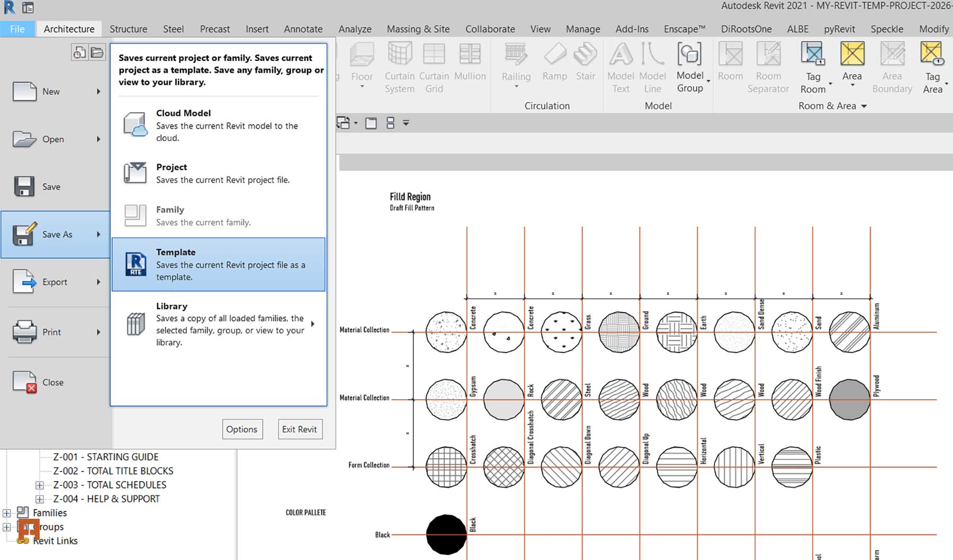Expand the Families tree node
The height and width of the screenshot is (560, 953).
coord(6,512)
